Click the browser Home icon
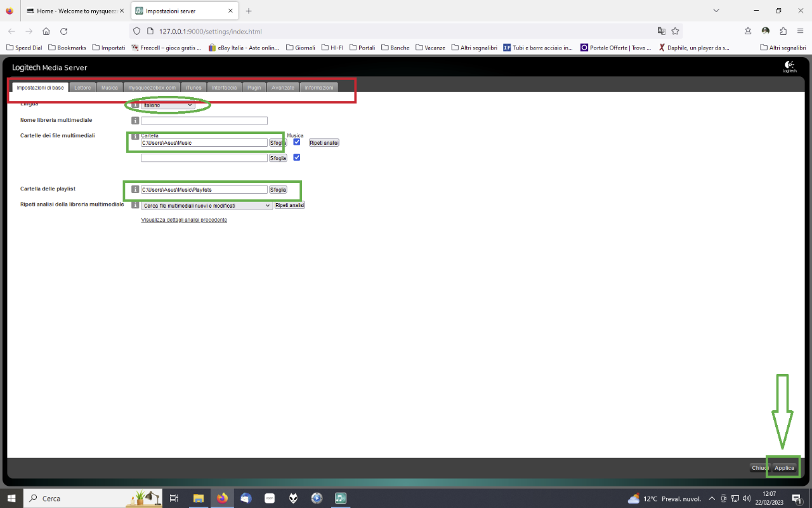 click(x=46, y=31)
